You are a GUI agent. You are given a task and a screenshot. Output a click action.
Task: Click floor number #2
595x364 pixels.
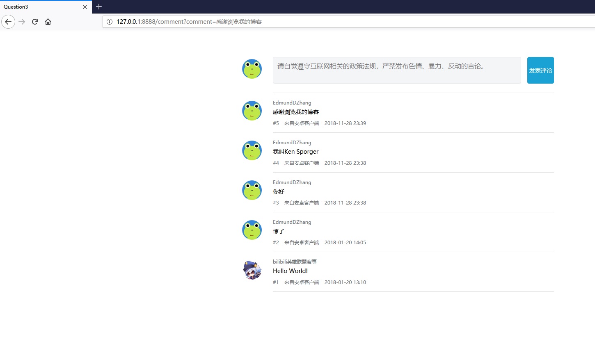276,242
